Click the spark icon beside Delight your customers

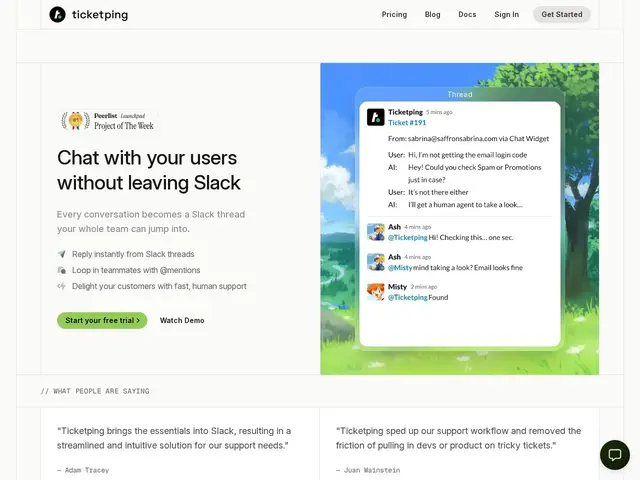pos(62,286)
